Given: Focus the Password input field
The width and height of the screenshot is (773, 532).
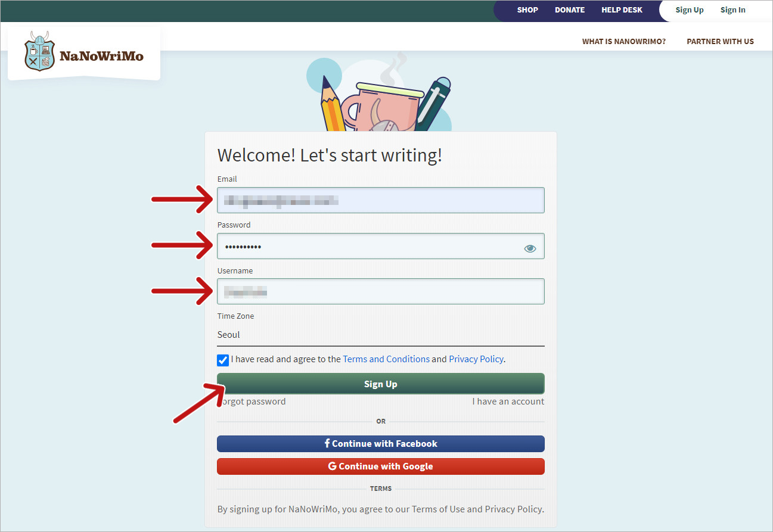Looking at the screenshot, I should pos(380,246).
